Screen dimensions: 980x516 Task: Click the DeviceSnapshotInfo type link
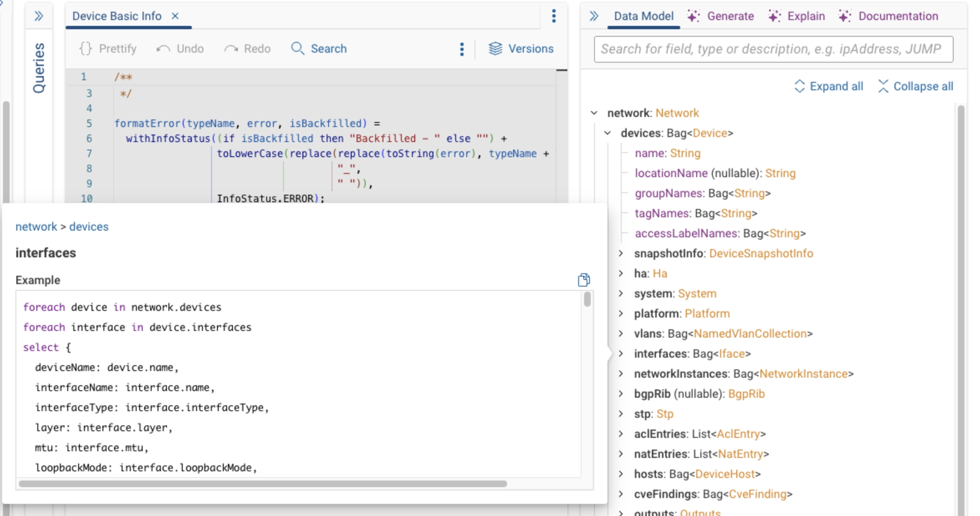761,253
